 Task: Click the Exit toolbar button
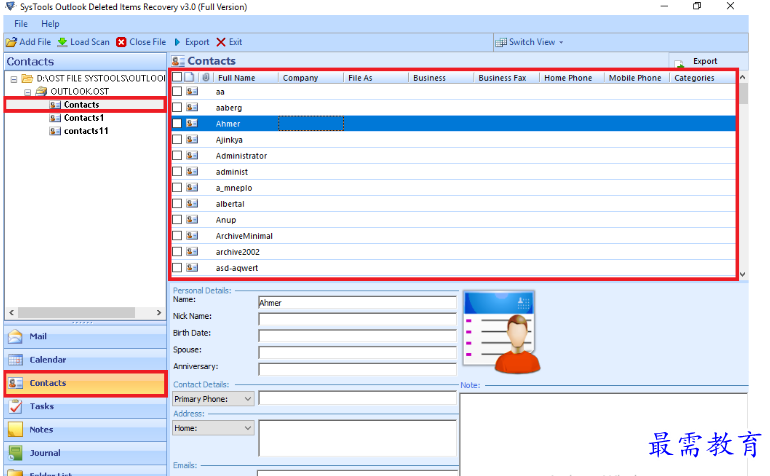pos(229,42)
